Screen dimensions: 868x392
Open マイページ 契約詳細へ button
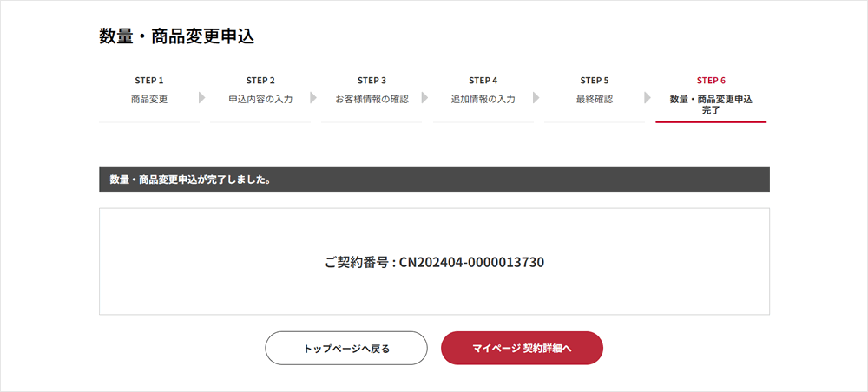pos(522,349)
